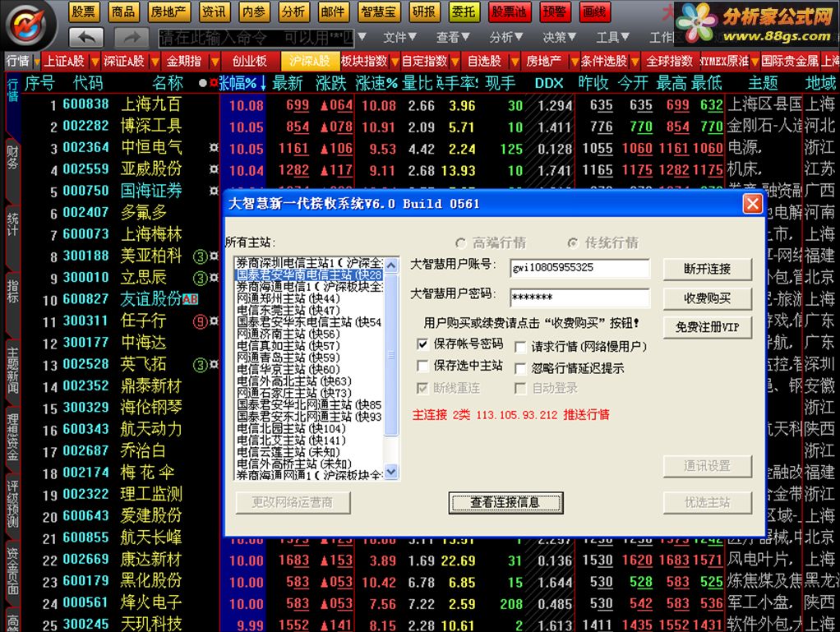Open the 研报 toolbar button
840x632 pixels.
click(424, 12)
